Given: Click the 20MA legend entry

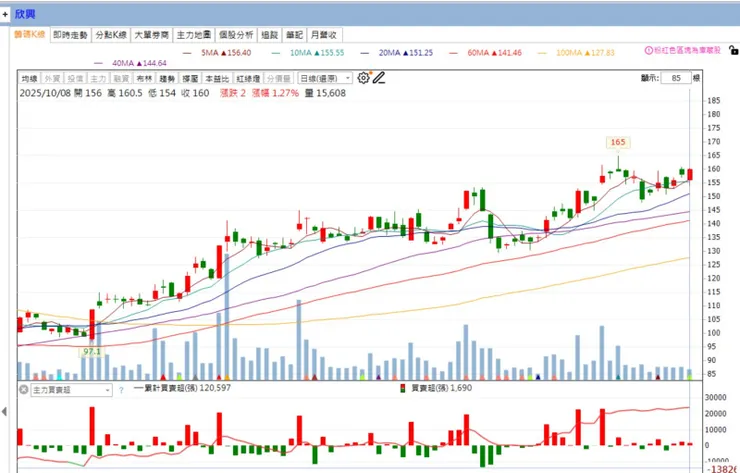Looking at the screenshot, I should click(x=396, y=53).
